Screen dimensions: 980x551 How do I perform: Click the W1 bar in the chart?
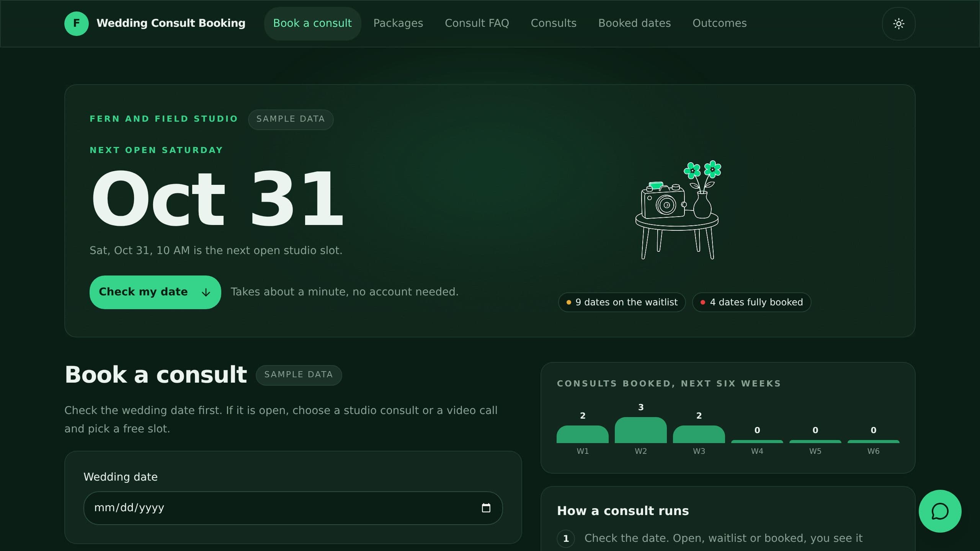(582, 434)
